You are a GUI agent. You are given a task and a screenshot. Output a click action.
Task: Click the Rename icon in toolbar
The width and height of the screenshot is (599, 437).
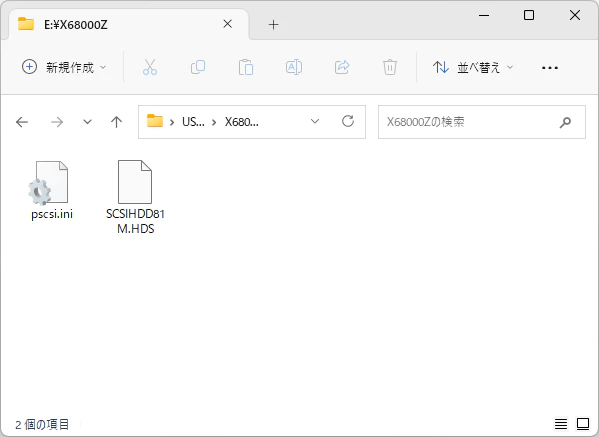click(294, 67)
